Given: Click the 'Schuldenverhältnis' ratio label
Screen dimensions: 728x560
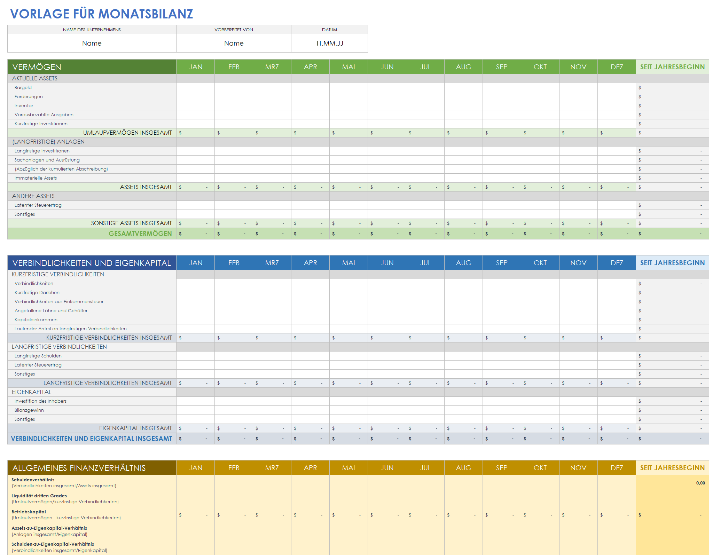Looking at the screenshot, I should pyautogui.click(x=33, y=480).
